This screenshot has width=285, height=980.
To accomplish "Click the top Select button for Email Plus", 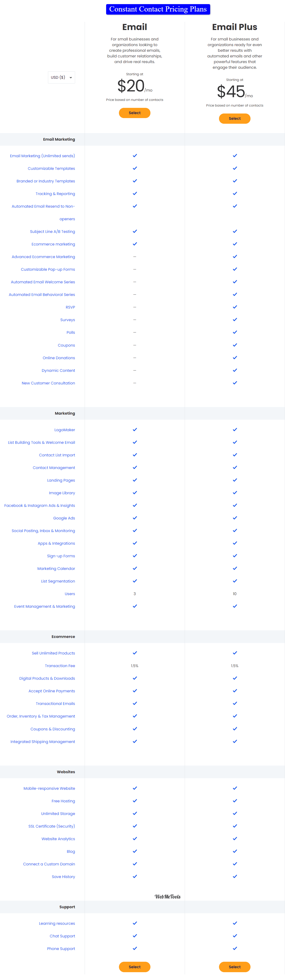I will 234,119.
